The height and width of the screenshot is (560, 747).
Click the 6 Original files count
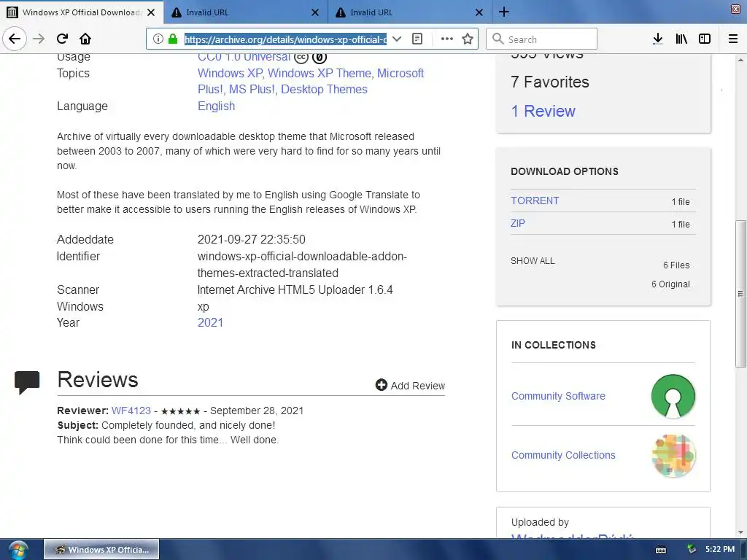tap(670, 284)
